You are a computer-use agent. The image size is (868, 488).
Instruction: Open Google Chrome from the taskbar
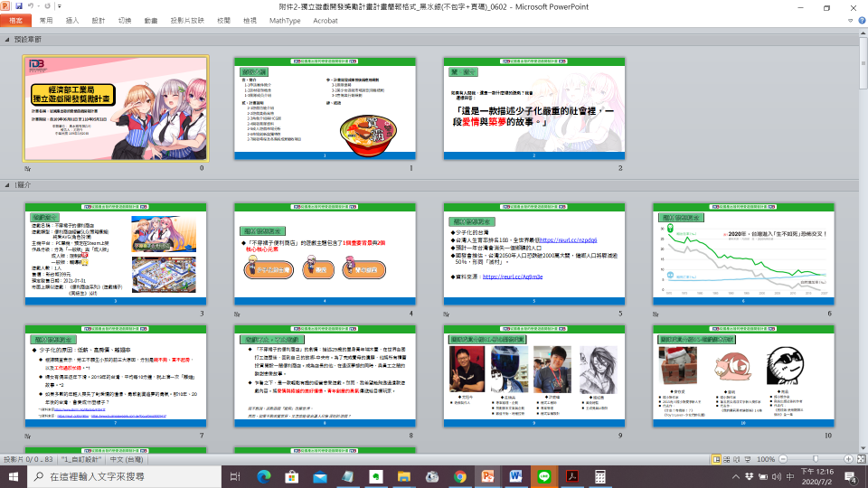point(460,476)
